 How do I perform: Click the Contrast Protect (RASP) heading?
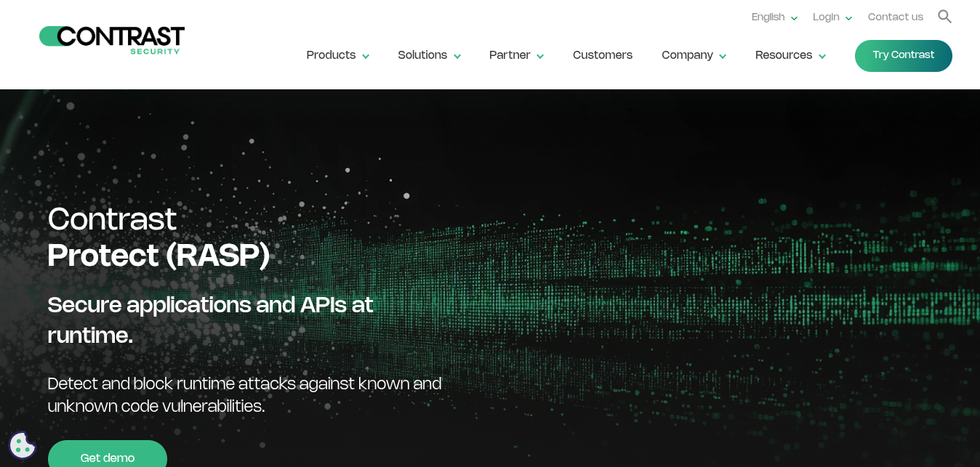pyautogui.click(x=158, y=237)
